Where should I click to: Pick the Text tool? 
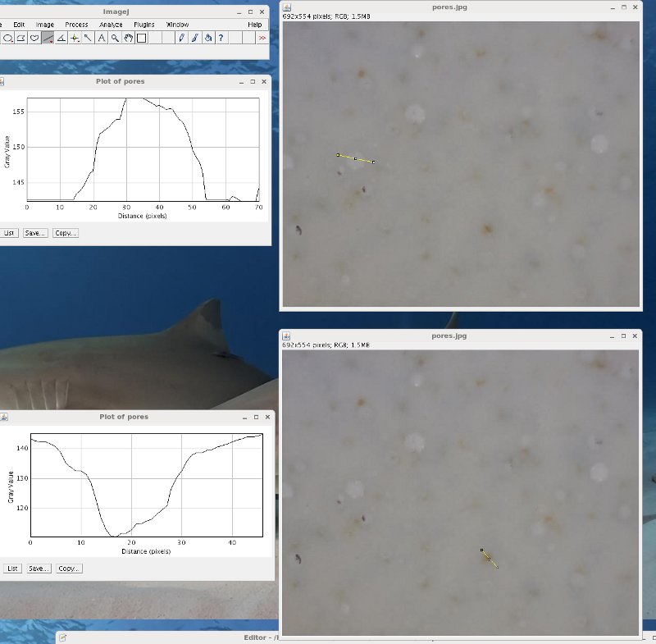(101, 38)
